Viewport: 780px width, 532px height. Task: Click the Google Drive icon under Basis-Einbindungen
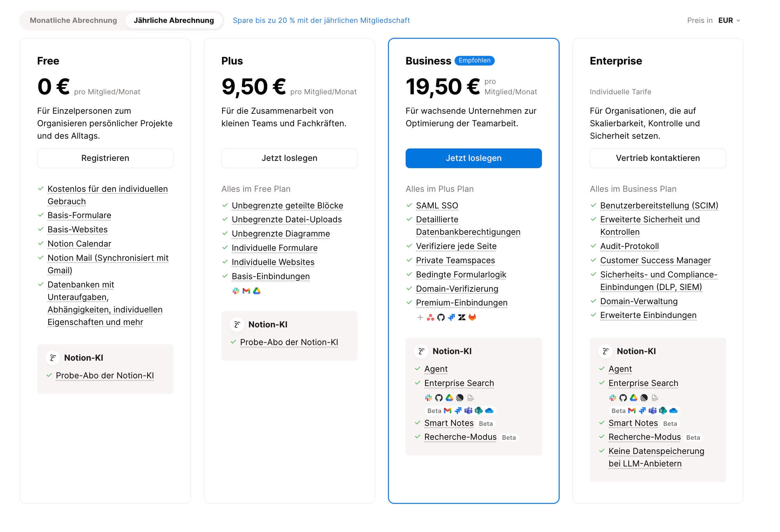257,291
